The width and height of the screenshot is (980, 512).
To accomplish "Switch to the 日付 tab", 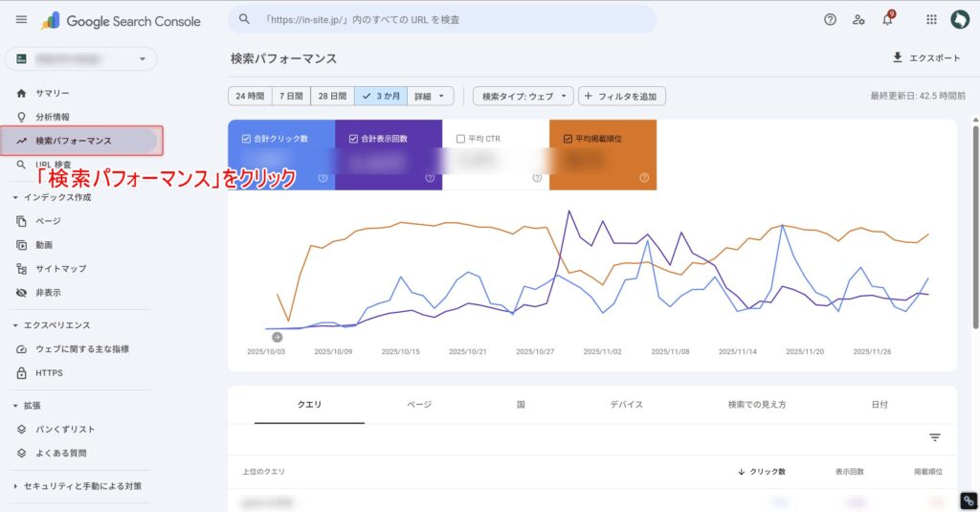I will (x=880, y=405).
